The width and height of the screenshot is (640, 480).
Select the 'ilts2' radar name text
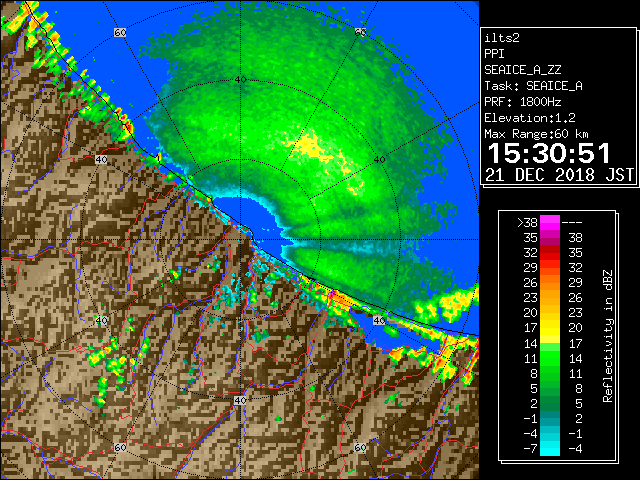point(502,38)
